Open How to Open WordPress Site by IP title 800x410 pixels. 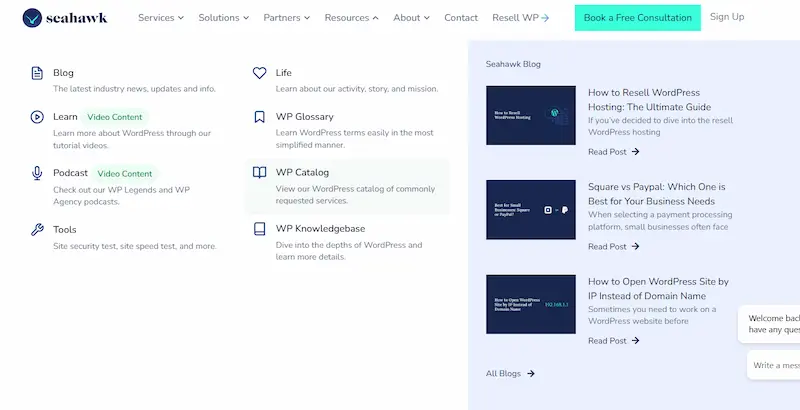658,289
